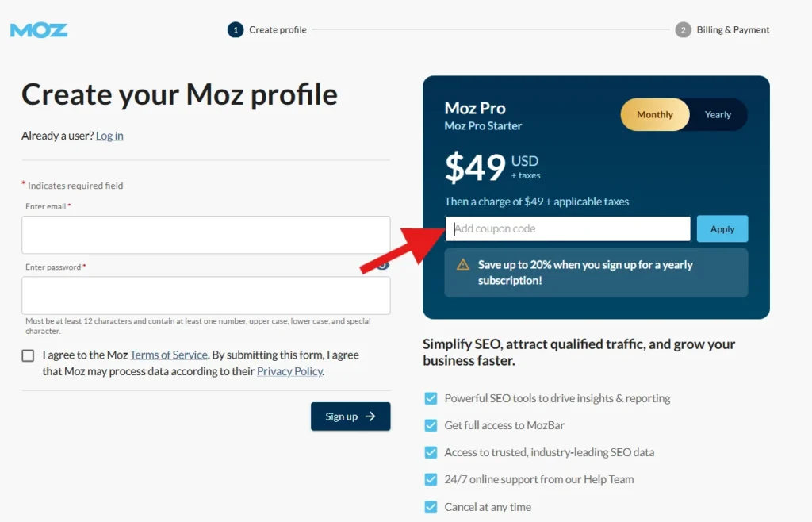Switch billing to Yearly
This screenshot has height=522, width=812.
717,114
